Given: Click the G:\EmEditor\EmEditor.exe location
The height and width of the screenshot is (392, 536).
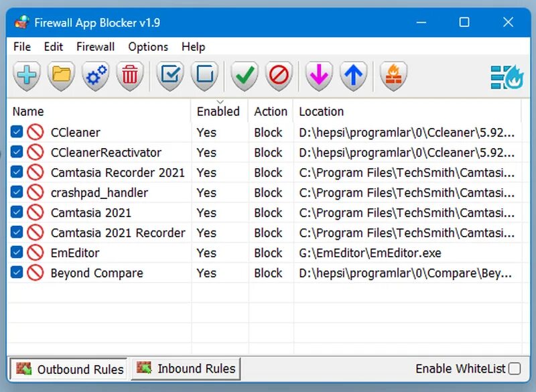Looking at the screenshot, I should click(370, 253).
